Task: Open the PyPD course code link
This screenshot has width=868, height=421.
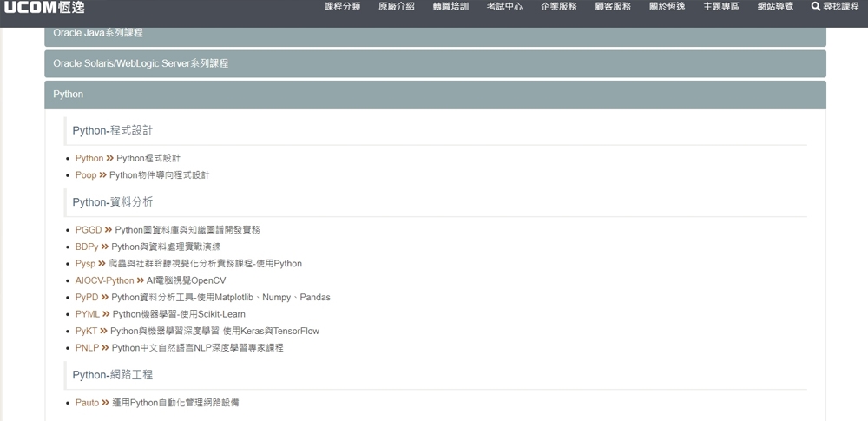Action: (x=87, y=298)
